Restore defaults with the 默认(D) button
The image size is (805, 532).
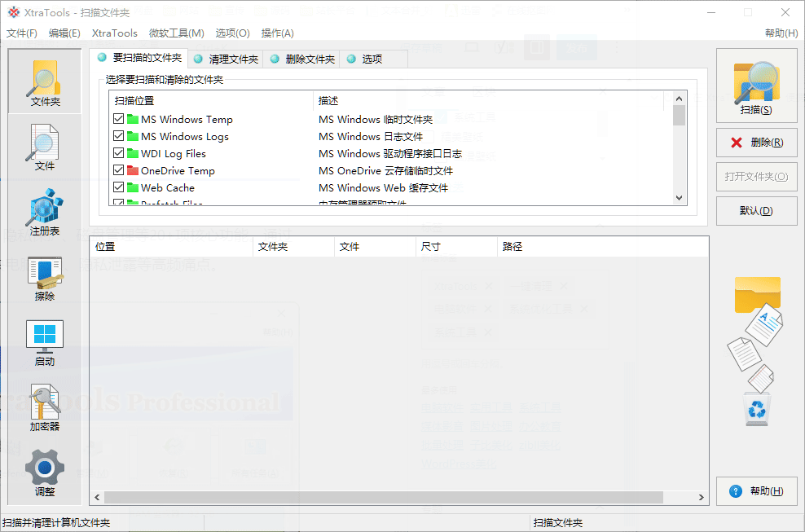coord(756,211)
